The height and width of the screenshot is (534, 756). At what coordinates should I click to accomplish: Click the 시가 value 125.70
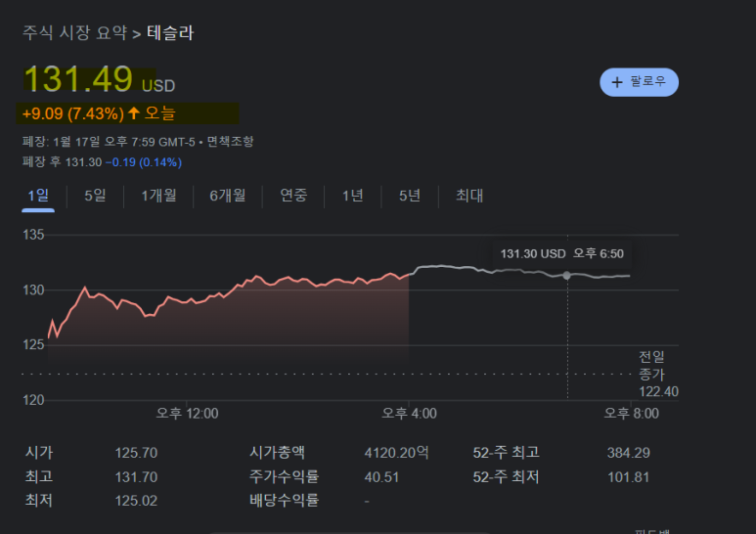(x=136, y=453)
